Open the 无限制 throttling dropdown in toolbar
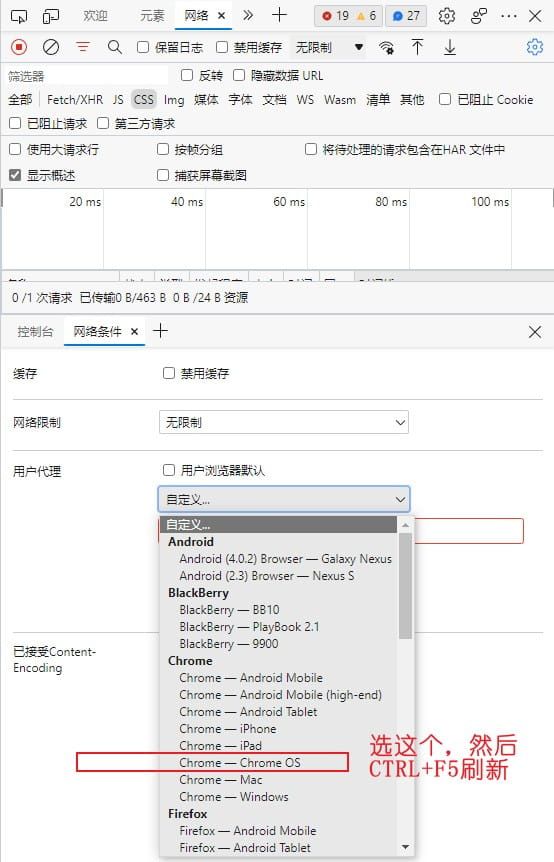Screen dimensions: 554x862 pos(329,47)
